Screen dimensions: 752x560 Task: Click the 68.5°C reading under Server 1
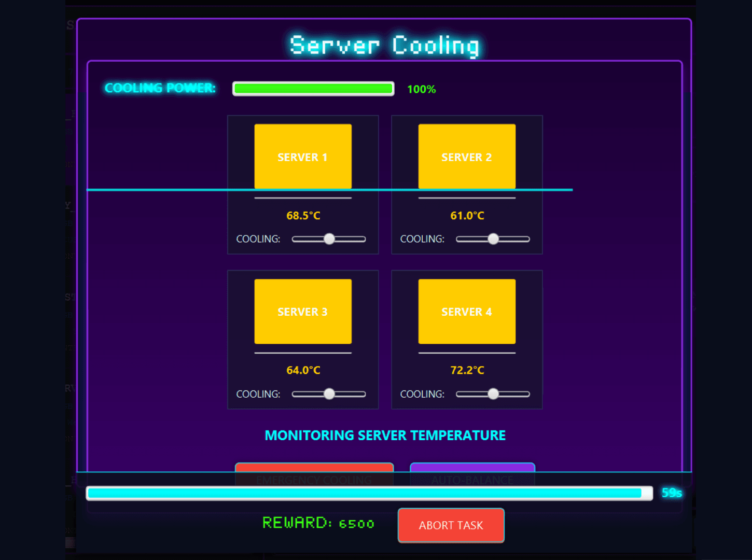pos(303,216)
